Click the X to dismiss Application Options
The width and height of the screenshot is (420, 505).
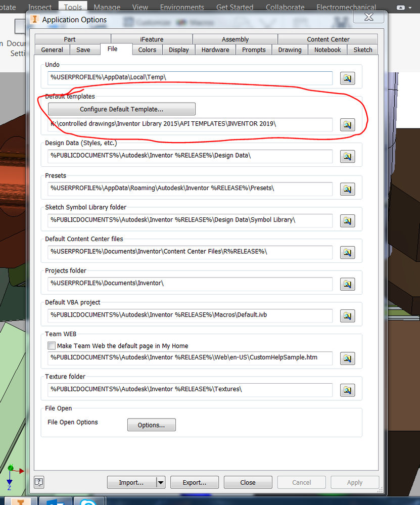[369, 17]
